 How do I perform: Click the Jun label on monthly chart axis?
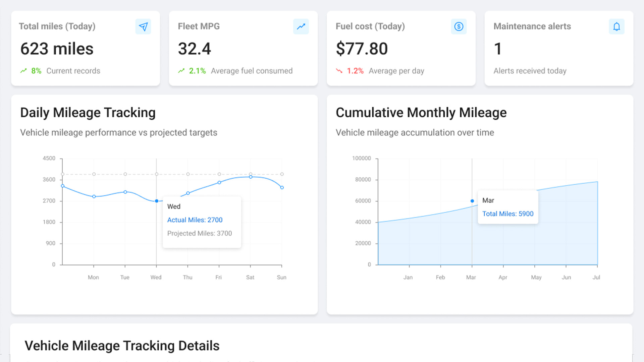tap(566, 277)
